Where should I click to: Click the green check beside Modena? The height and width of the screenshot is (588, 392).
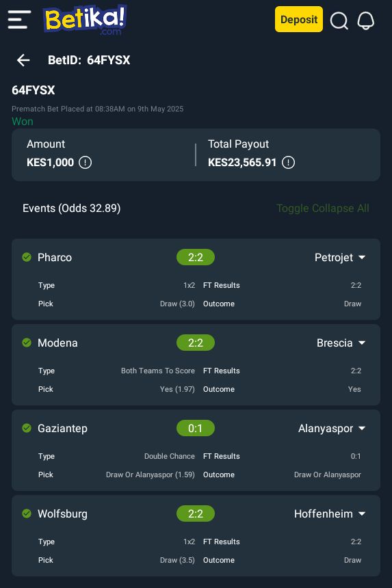tap(27, 343)
